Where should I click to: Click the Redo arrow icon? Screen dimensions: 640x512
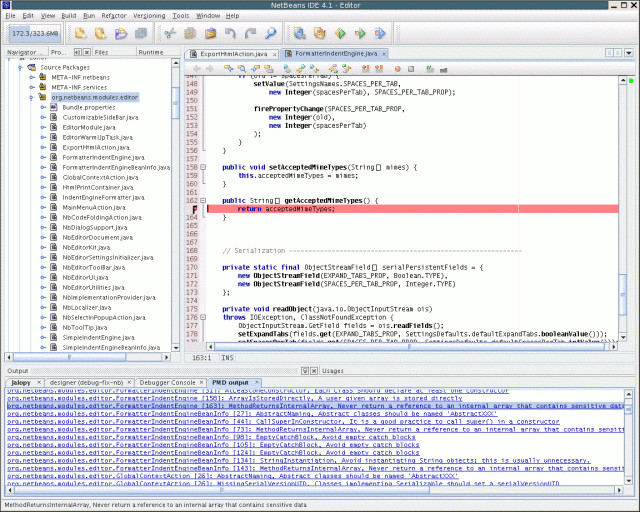pos(250,33)
